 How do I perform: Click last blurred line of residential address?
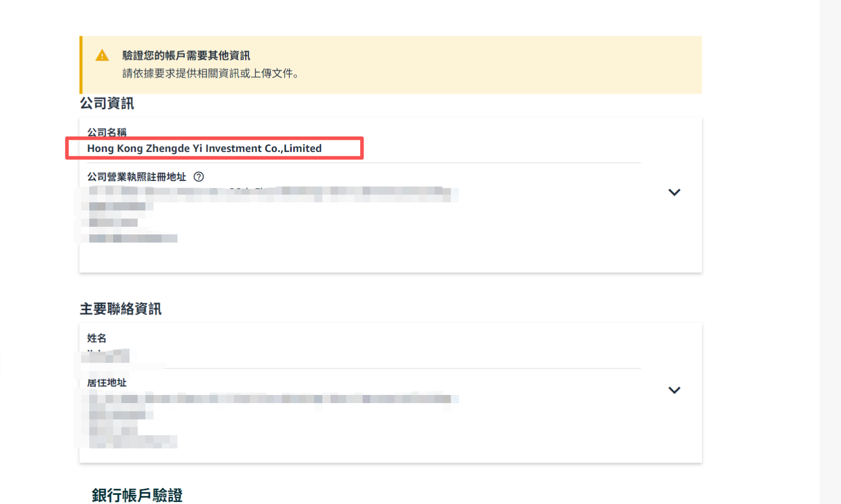point(133,441)
